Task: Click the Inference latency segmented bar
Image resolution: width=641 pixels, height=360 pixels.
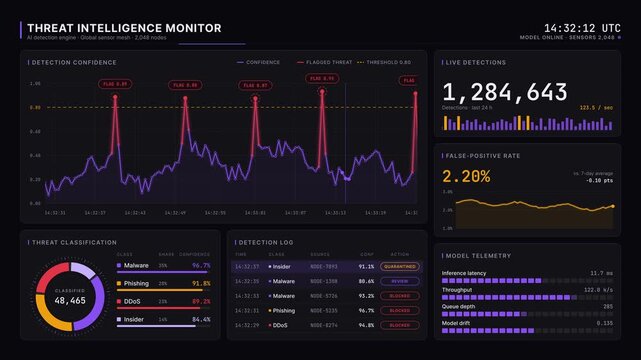Action: coord(527,281)
